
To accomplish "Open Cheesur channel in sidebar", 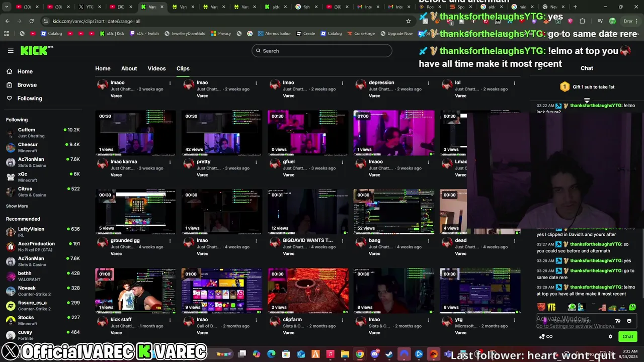I will (43, 147).
